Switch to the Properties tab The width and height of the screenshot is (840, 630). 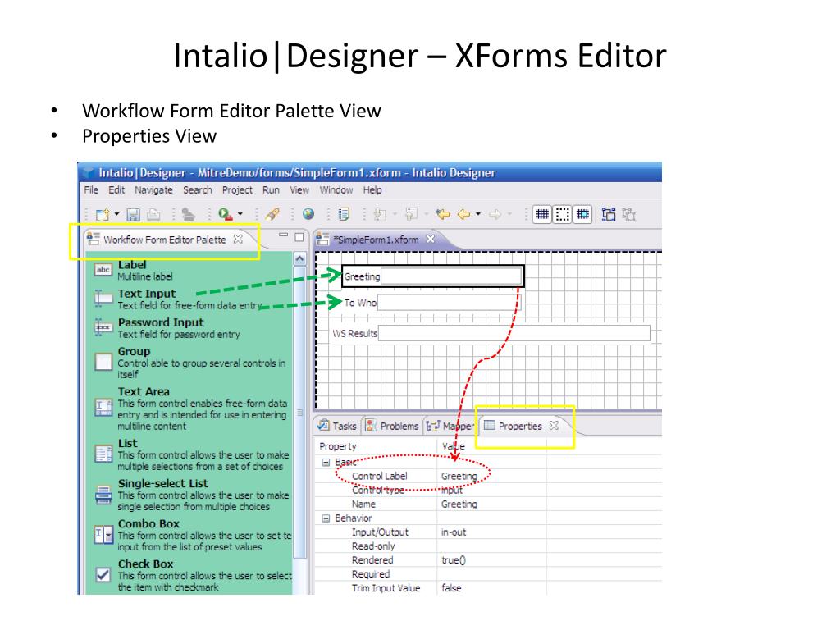coord(514,426)
